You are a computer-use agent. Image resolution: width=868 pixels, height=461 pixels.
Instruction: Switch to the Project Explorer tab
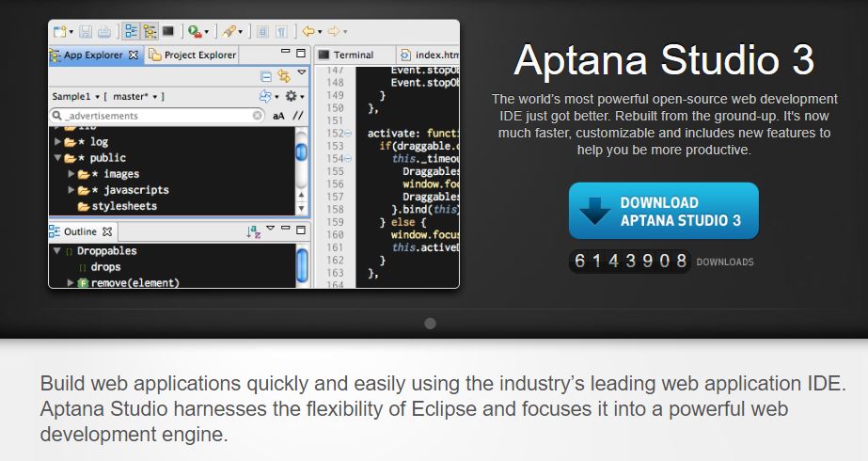(x=193, y=55)
